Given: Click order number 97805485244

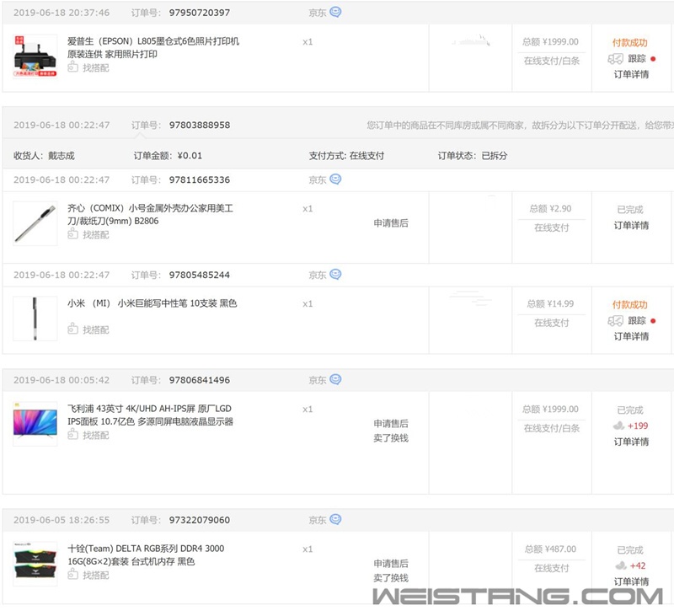Looking at the screenshot, I should (200, 275).
